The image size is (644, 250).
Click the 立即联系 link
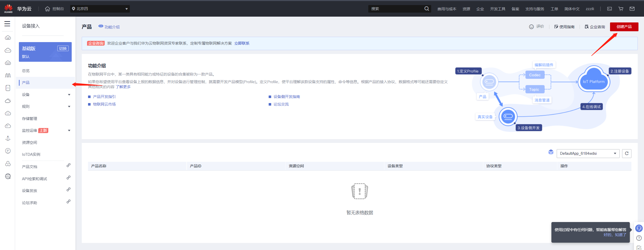(242, 43)
